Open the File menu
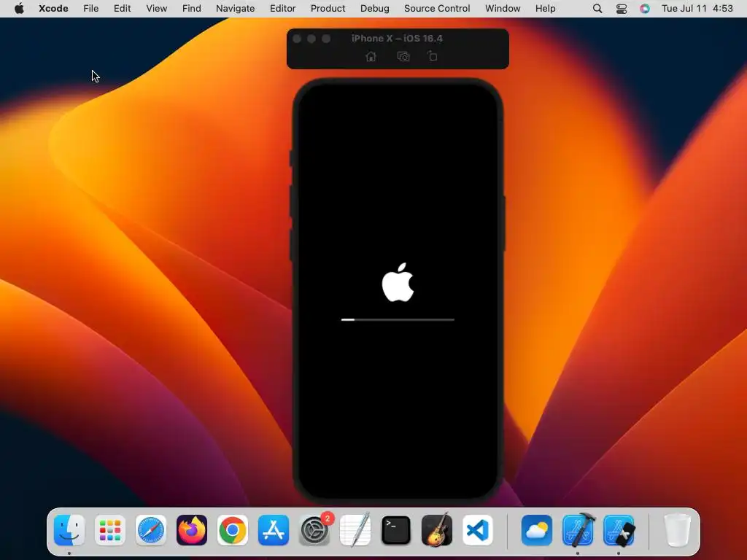Viewport: 747px width, 560px height. coord(90,8)
